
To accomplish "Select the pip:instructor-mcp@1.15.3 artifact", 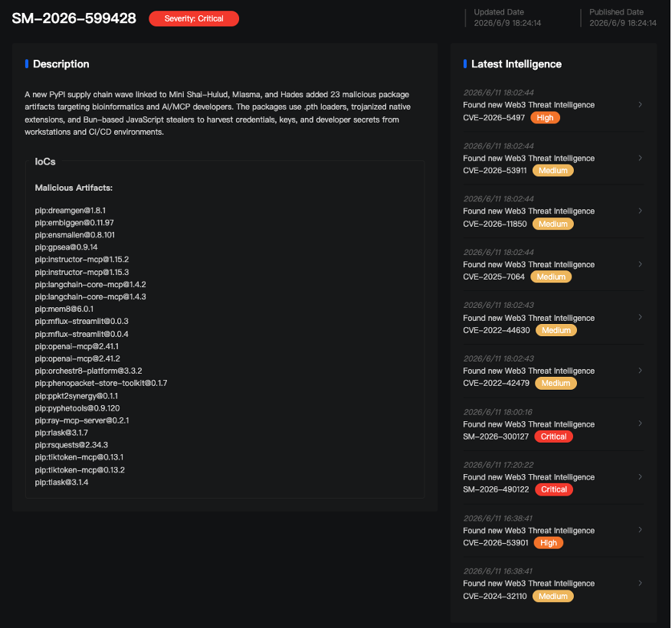I will (82, 272).
